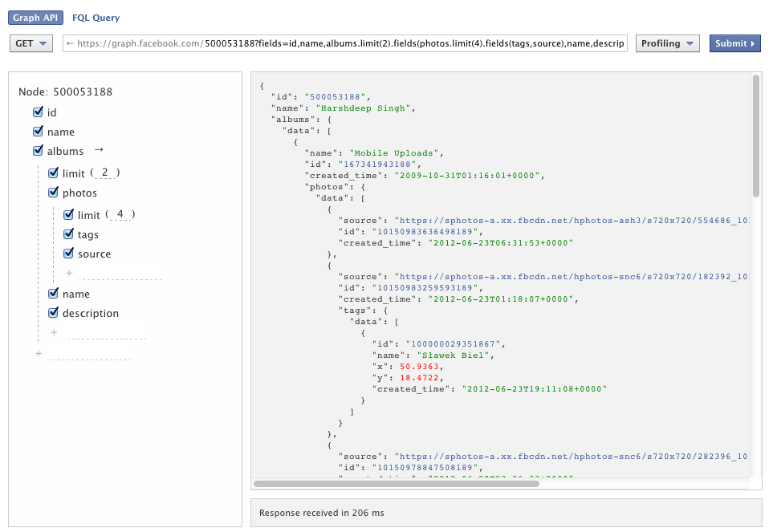773x532 pixels.
Task: Click the plus icon below description field
Action: (54, 332)
